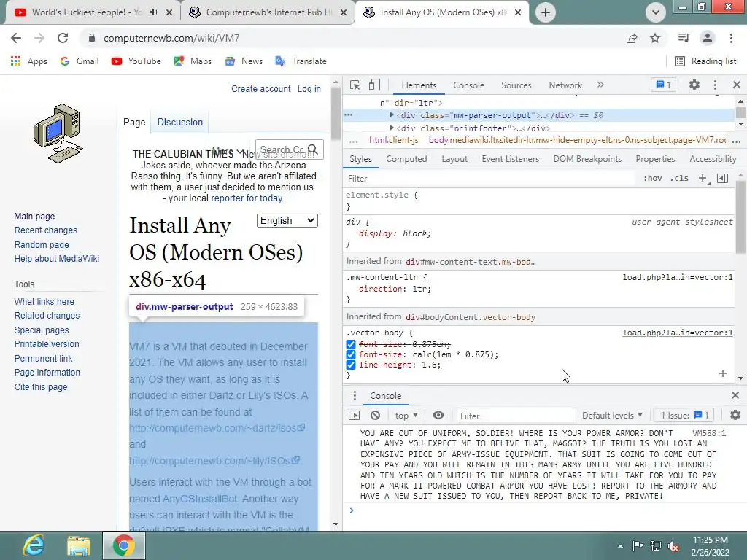Click the 1 Issue console button
The height and width of the screenshot is (560, 747).
[x=684, y=415]
